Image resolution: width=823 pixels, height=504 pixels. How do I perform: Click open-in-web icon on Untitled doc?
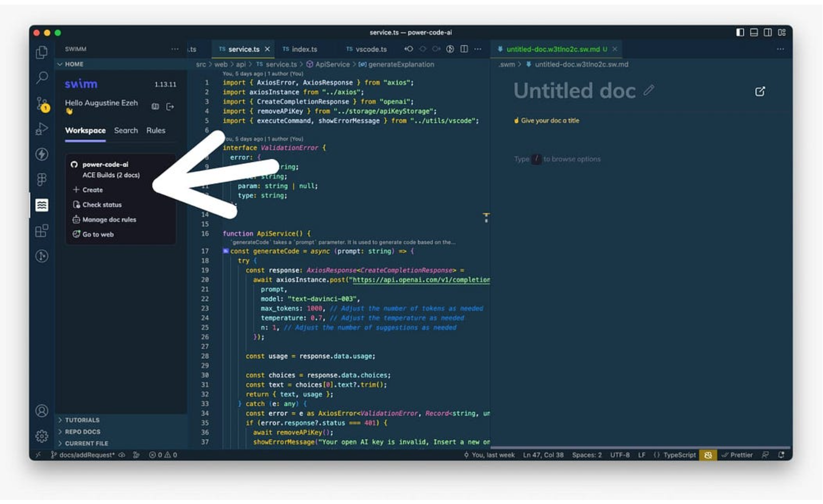point(760,92)
